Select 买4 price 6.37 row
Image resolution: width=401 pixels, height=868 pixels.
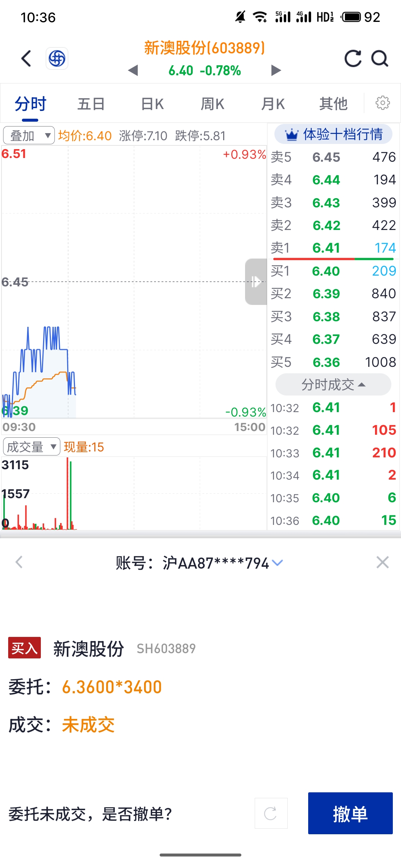click(x=333, y=339)
